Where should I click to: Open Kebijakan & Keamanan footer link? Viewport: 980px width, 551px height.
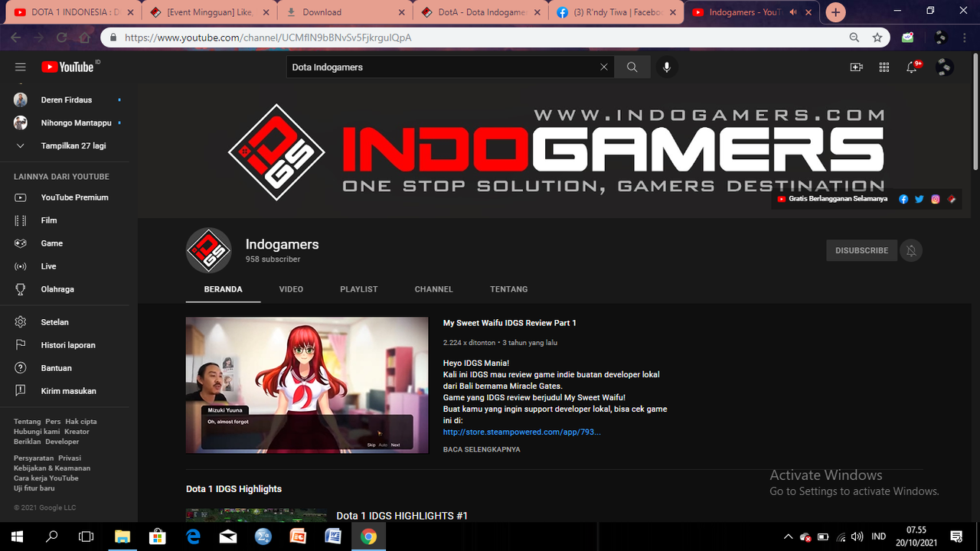[52, 468]
